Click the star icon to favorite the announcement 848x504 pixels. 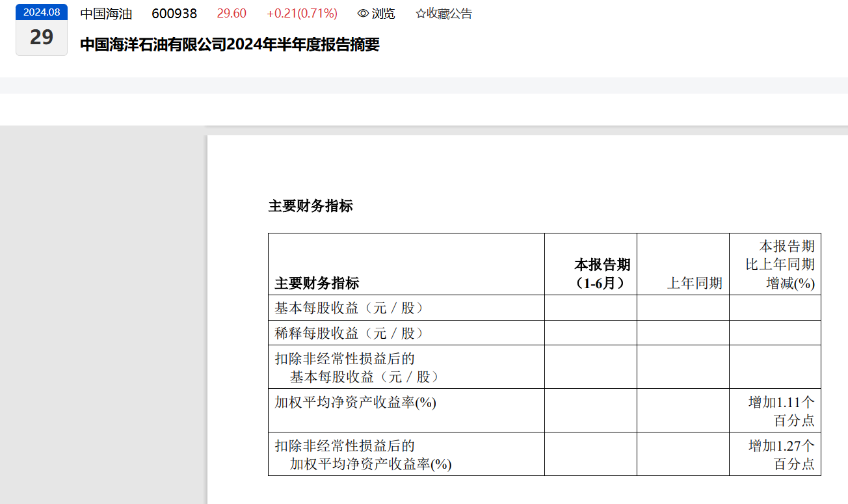pyautogui.click(x=420, y=14)
